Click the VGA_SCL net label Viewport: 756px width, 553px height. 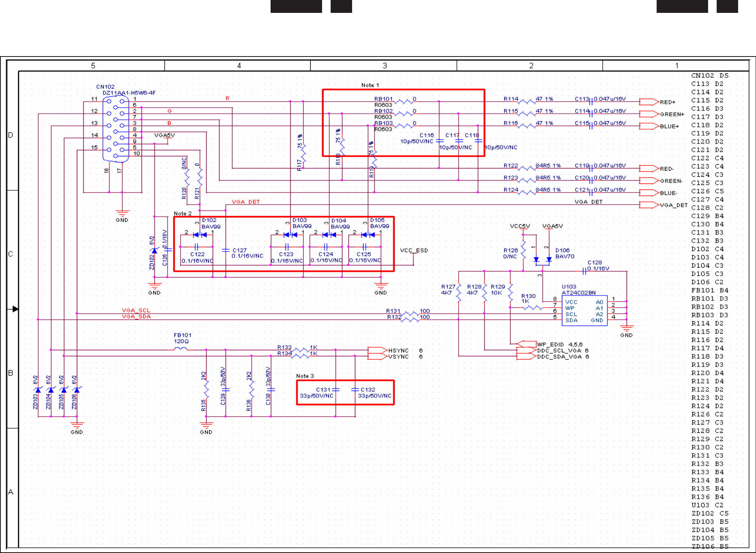(x=136, y=310)
